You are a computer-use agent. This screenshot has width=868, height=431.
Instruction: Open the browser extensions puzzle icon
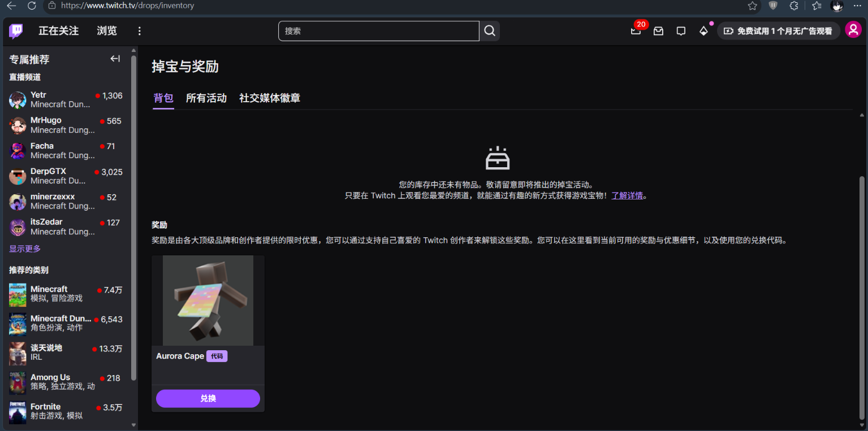point(794,6)
